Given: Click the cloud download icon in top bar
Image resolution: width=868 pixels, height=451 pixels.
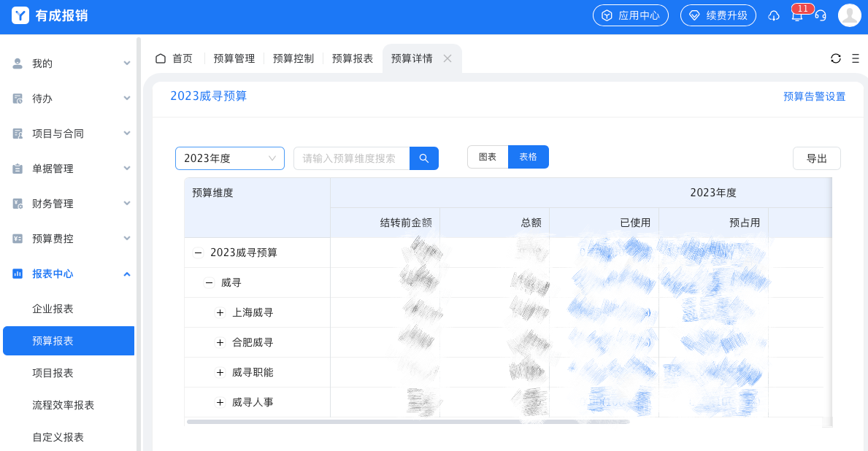Looking at the screenshot, I should point(773,15).
